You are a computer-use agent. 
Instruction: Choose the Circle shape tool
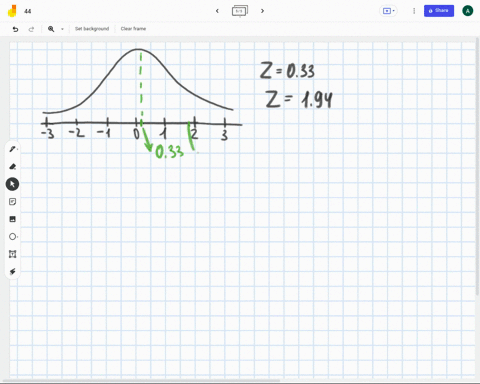pos(12,237)
